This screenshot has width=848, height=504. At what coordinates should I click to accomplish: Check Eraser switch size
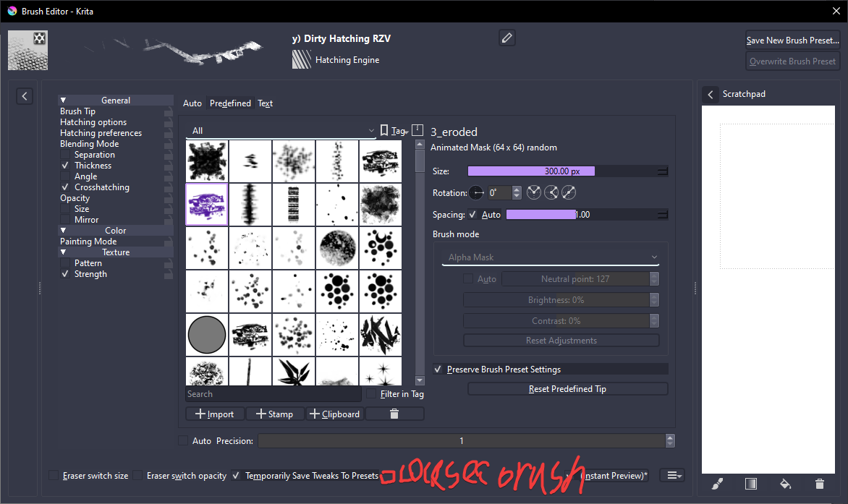click(x=54, y=475)
